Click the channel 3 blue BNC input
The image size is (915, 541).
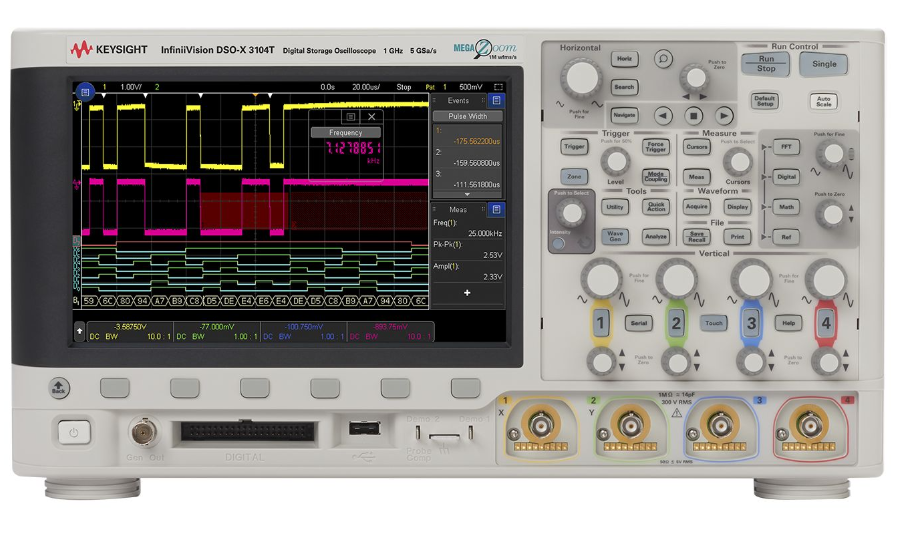click(x=720, y=425)
